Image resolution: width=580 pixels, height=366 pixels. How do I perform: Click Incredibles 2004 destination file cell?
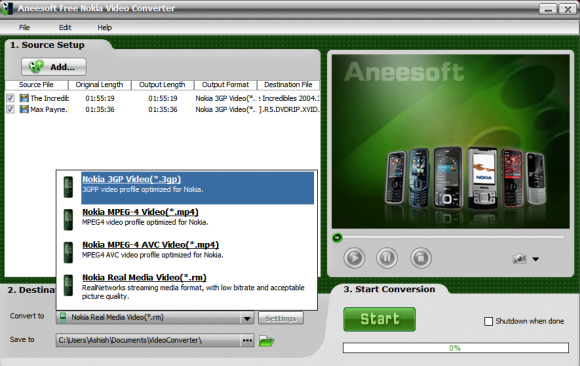tap(289, 98)
